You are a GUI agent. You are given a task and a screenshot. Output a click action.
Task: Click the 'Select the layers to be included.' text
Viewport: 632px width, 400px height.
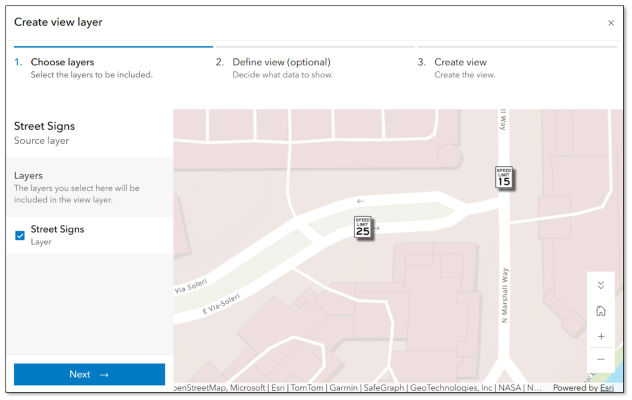tap(91, 75)
